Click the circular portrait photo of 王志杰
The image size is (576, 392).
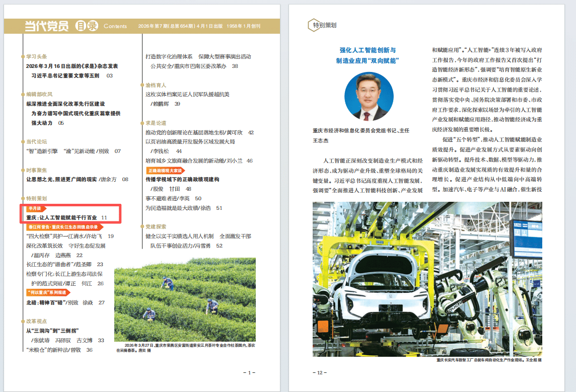click(369, 97)
